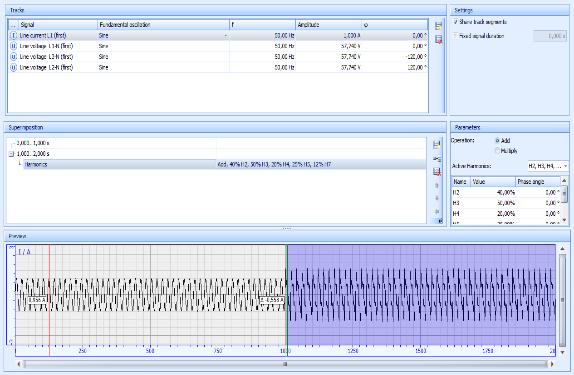Viewport: 574px width, 375px height.
Task: Enable the Fixed signal duration checkbox
Action: point(456,36)
